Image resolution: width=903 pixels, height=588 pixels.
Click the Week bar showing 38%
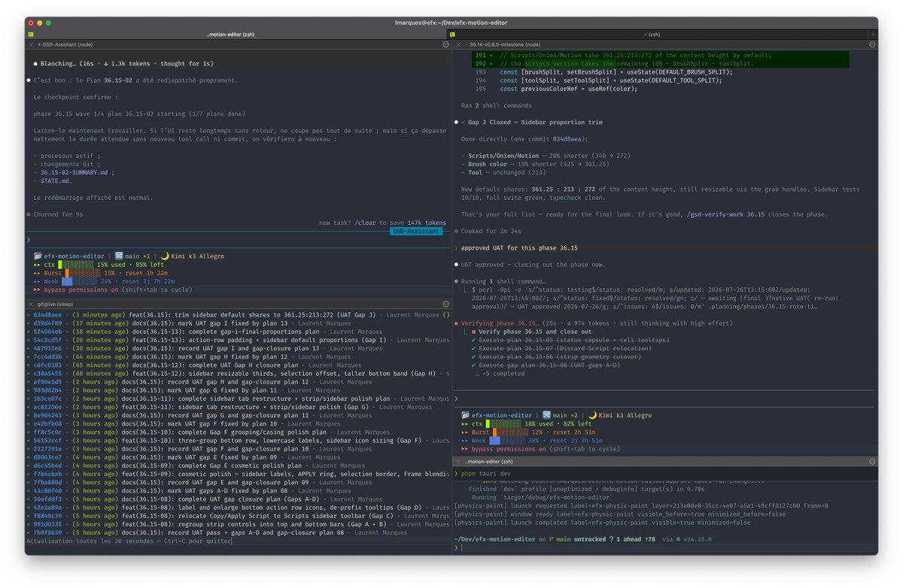[506, 441]
